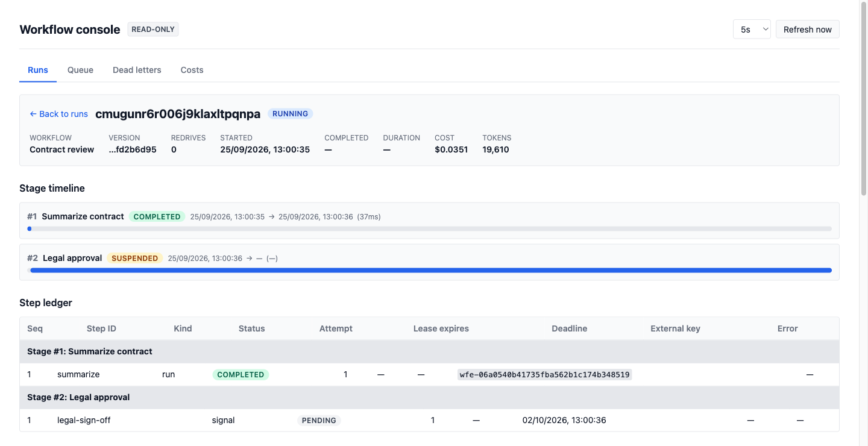Click the Refresh now button

(x=807, y=29)
